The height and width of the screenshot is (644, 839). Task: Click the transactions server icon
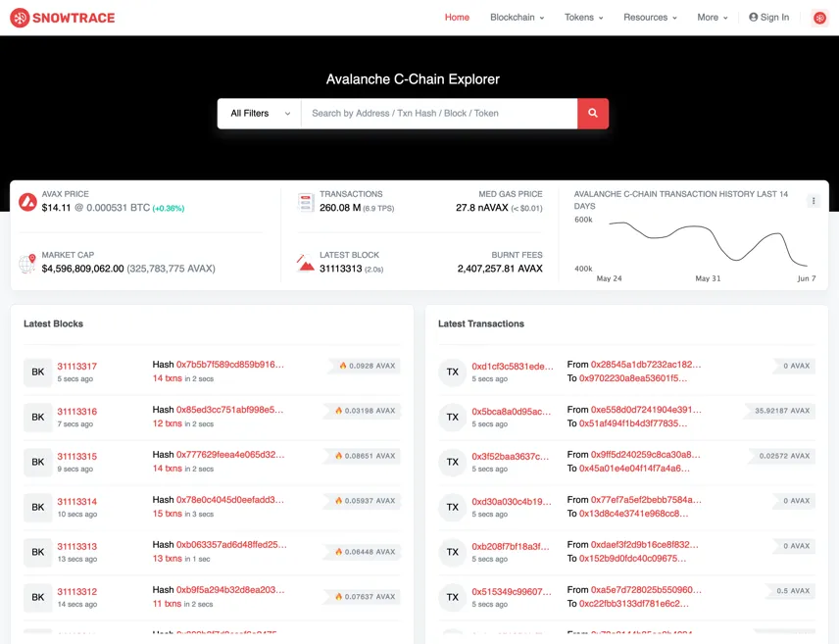[306, 202]
